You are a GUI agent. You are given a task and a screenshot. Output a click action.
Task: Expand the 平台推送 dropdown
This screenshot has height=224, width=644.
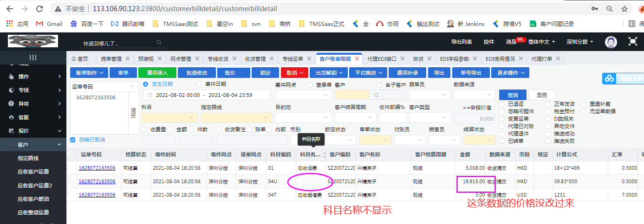point(368,73)
